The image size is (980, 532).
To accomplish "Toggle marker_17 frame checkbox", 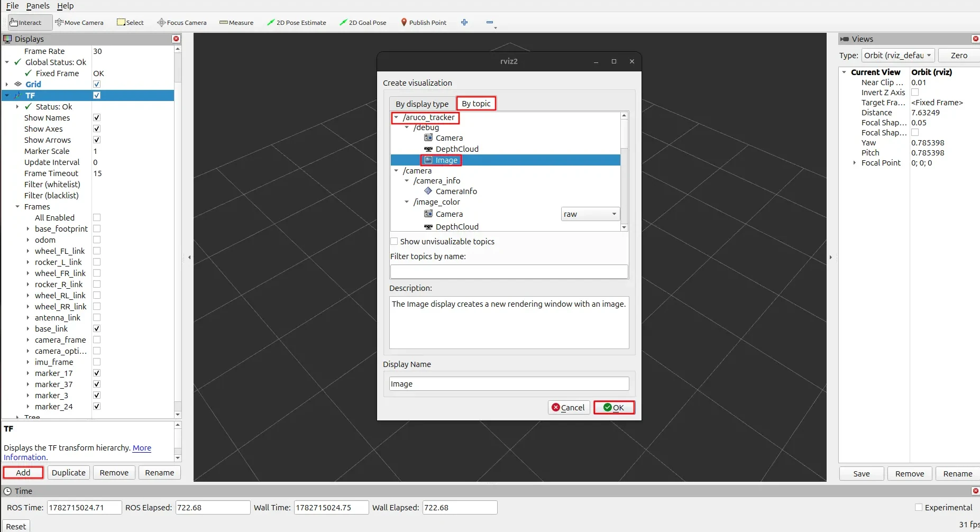I will tap(97, 373).
